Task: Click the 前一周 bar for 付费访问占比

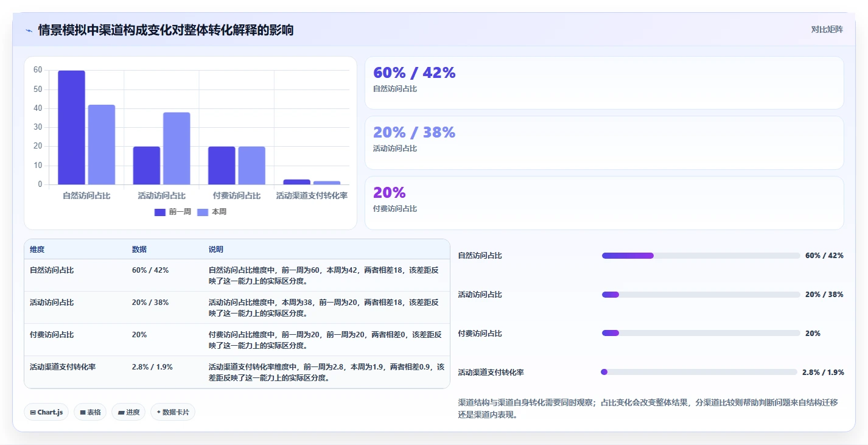Action: 222,166
